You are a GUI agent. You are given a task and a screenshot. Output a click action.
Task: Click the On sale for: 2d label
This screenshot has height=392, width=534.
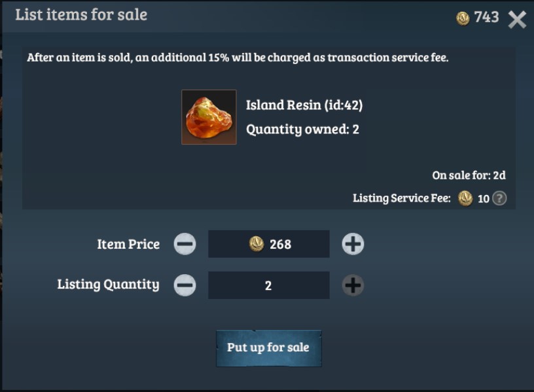tap(469, 175)
